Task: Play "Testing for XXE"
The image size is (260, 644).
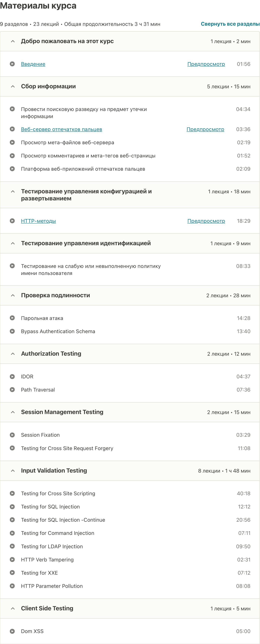Action: (39, 573)
